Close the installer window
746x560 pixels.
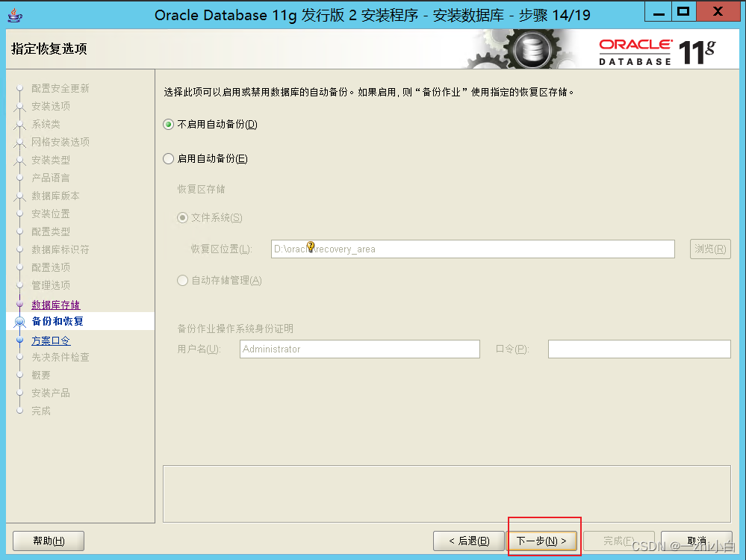(718, 11)
